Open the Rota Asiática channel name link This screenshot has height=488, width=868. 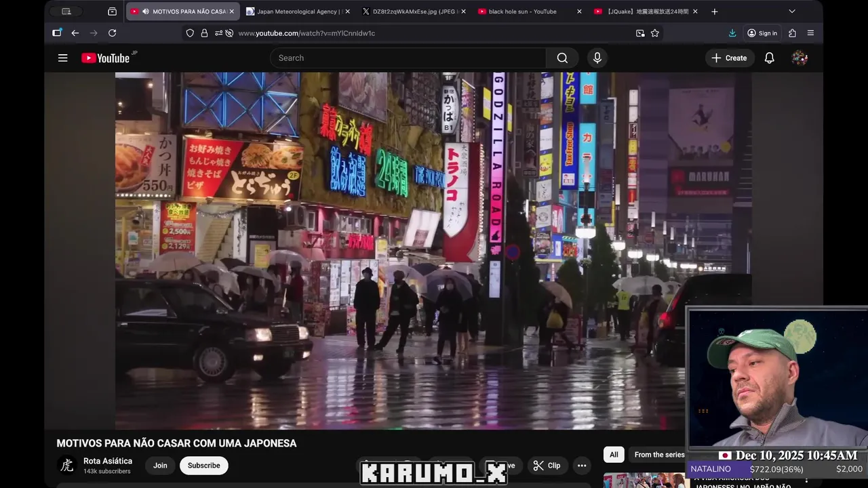(108, 461)
